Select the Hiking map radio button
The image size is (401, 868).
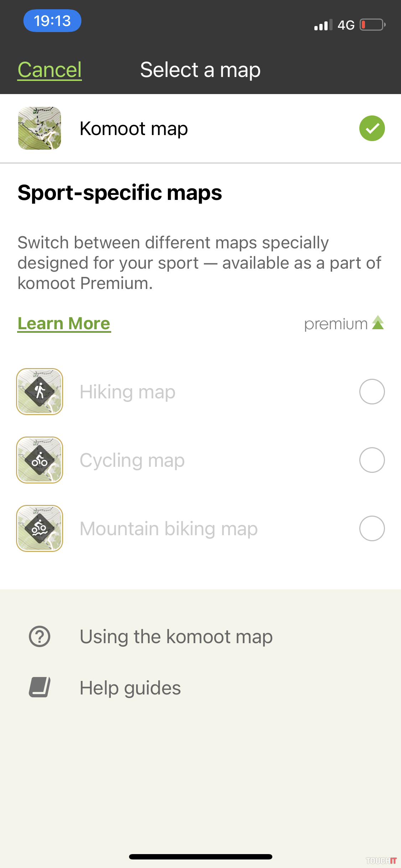(372, 392)
